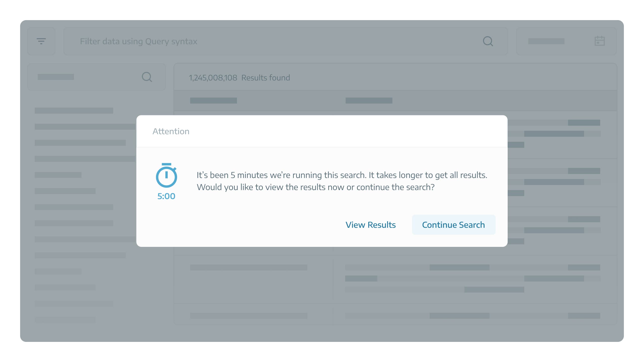Click the sidebar search input field
This screenshot has width=644, height=362.
pos(97,77)
